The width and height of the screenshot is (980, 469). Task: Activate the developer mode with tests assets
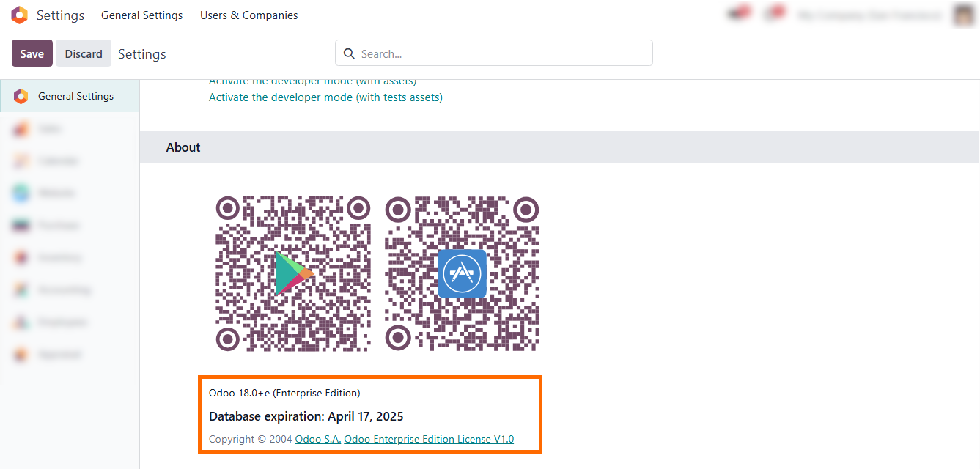point(325,97)
